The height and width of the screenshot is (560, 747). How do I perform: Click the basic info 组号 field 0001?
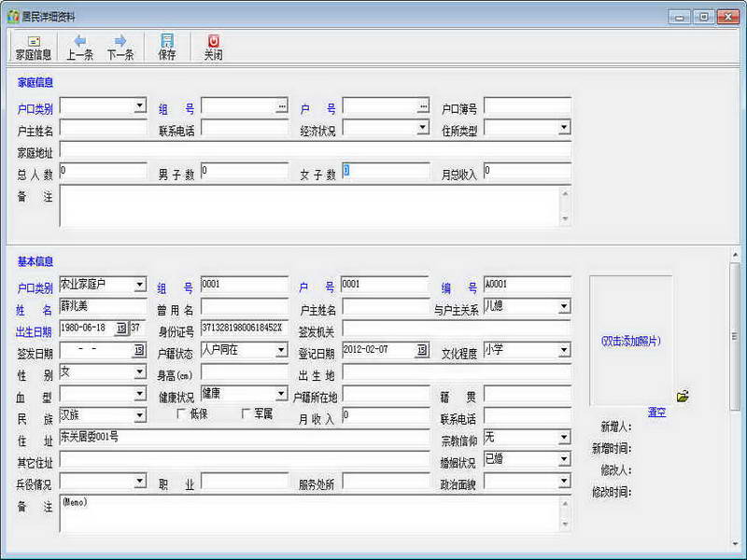245,285
